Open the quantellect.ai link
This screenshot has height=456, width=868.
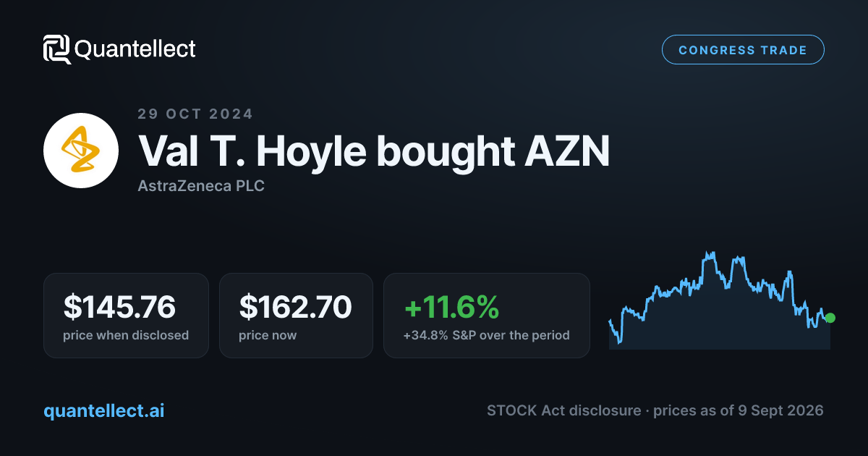104,410
